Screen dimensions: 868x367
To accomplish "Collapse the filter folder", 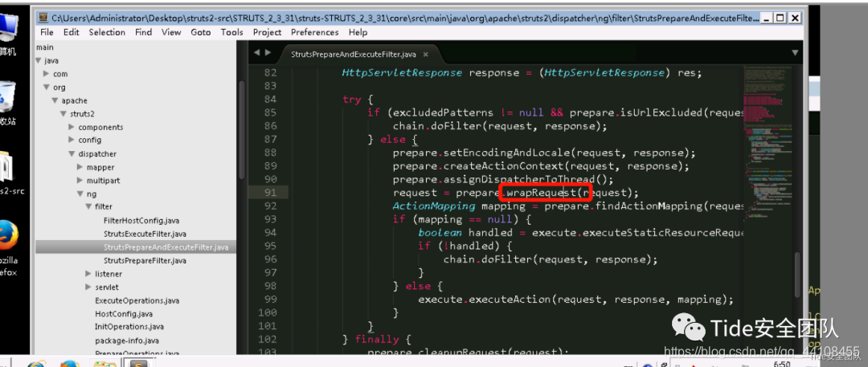I will point(88,207).
